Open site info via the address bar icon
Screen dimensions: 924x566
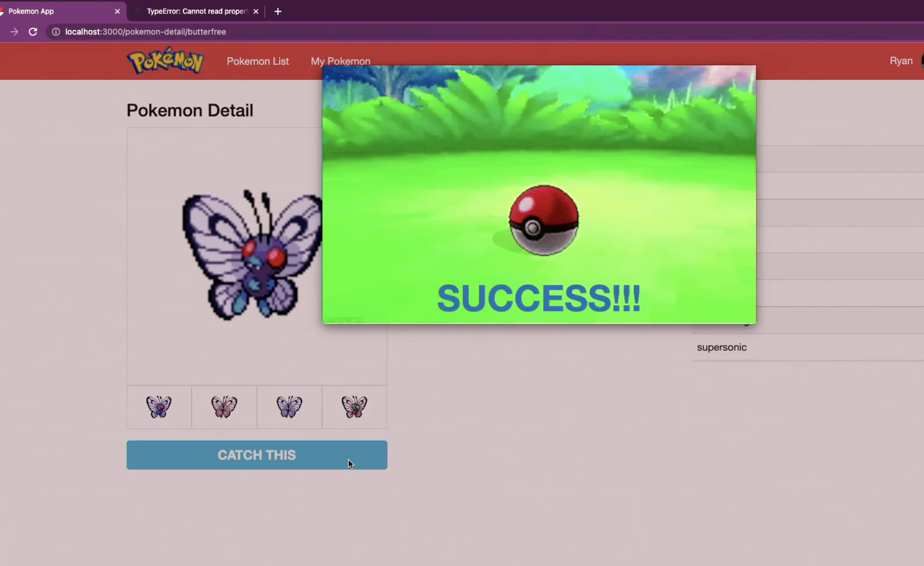coord(56,32)
